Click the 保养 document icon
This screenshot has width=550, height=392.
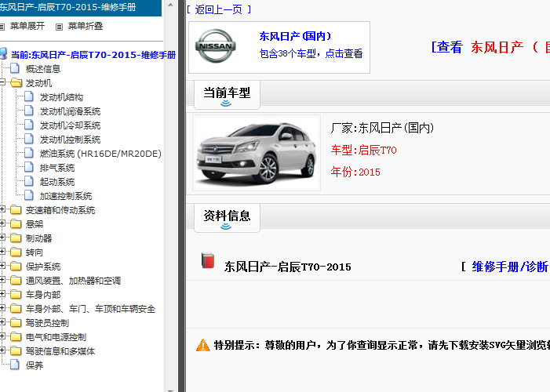[15, 365]
